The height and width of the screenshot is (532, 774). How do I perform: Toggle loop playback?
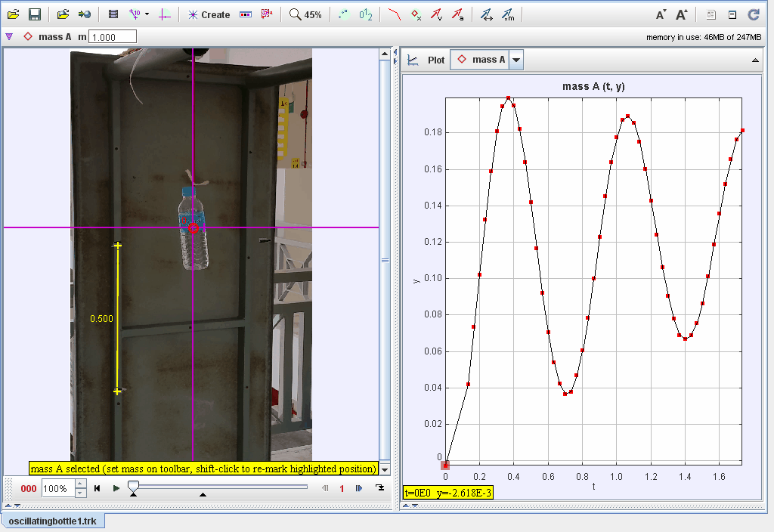pos(379,487)
